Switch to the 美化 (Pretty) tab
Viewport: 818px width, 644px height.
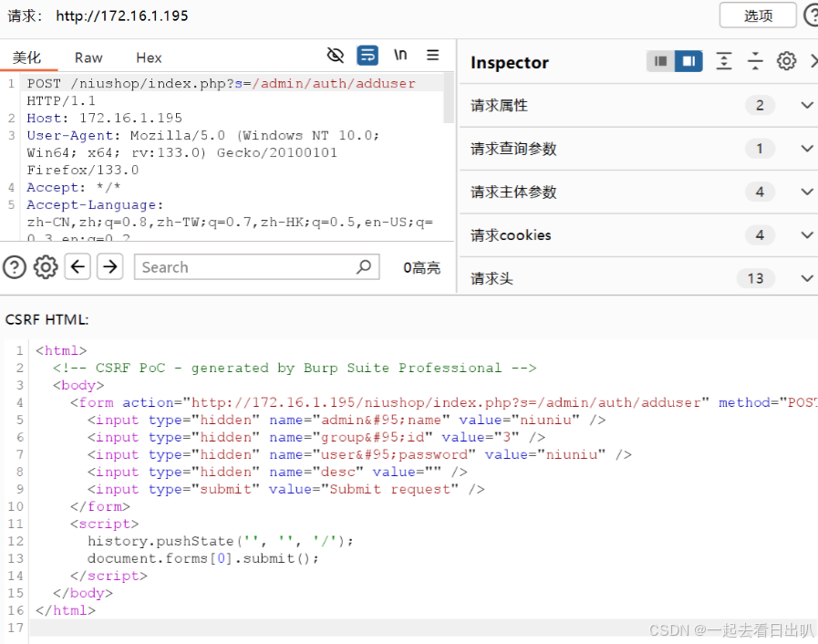click(x=27, y=57)
